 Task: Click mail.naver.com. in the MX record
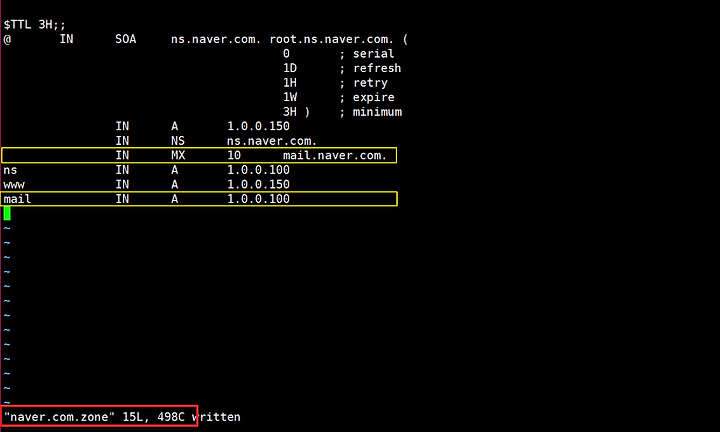tap(335, 155)
